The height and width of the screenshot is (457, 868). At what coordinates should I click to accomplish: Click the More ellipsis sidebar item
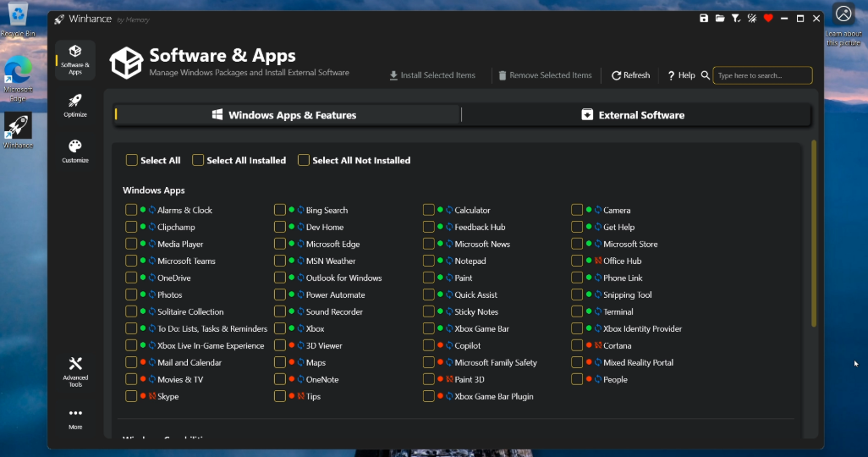click(75, 418)
